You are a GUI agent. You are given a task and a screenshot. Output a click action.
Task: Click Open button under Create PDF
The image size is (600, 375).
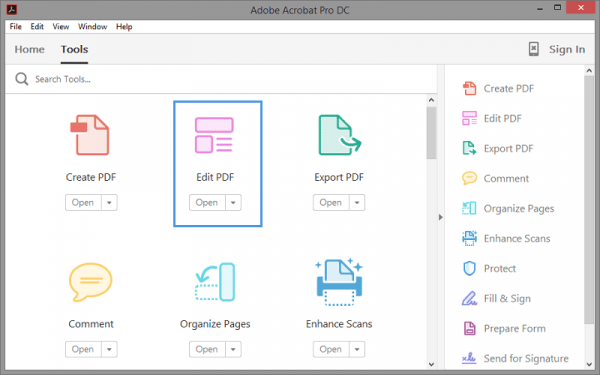(x=83, y=202)
